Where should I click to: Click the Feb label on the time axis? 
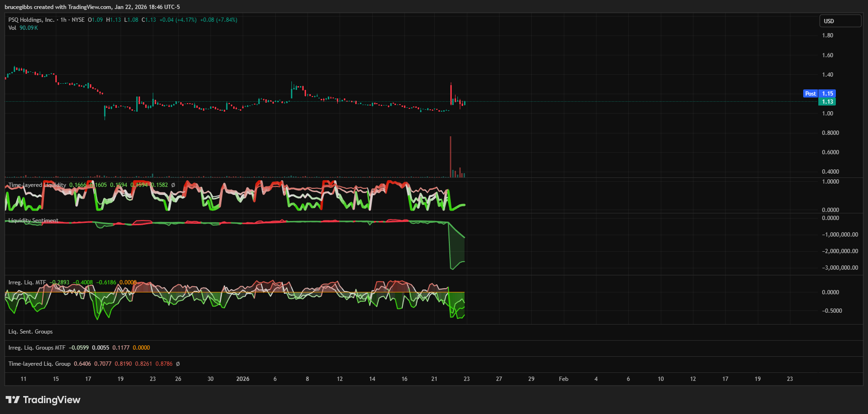click(563, 379)
